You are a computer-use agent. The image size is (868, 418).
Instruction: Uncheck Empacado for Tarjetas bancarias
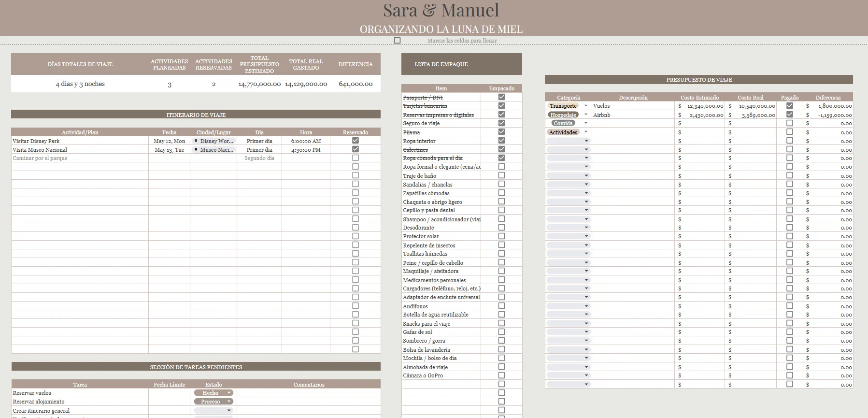501,106
